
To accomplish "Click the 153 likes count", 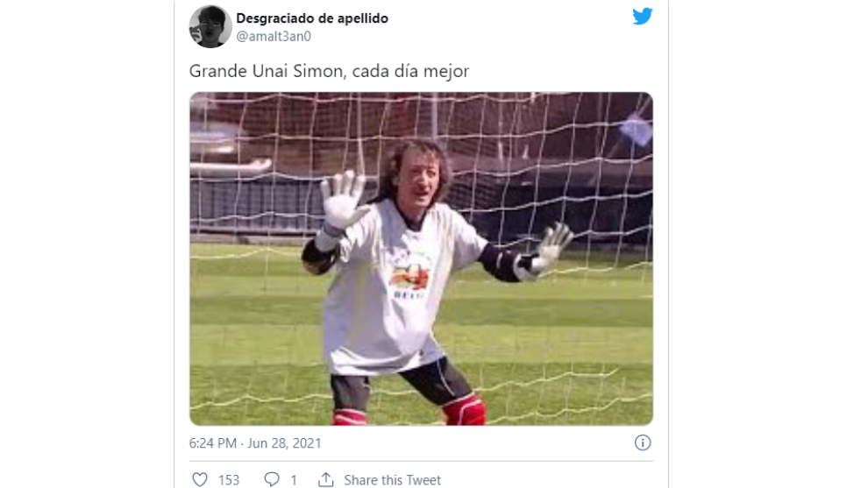I will [229, 480].
